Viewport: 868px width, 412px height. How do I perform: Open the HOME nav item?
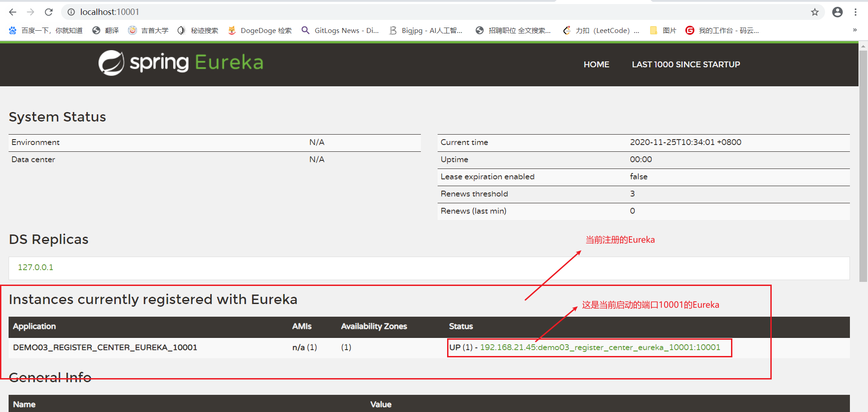(596, 65)
